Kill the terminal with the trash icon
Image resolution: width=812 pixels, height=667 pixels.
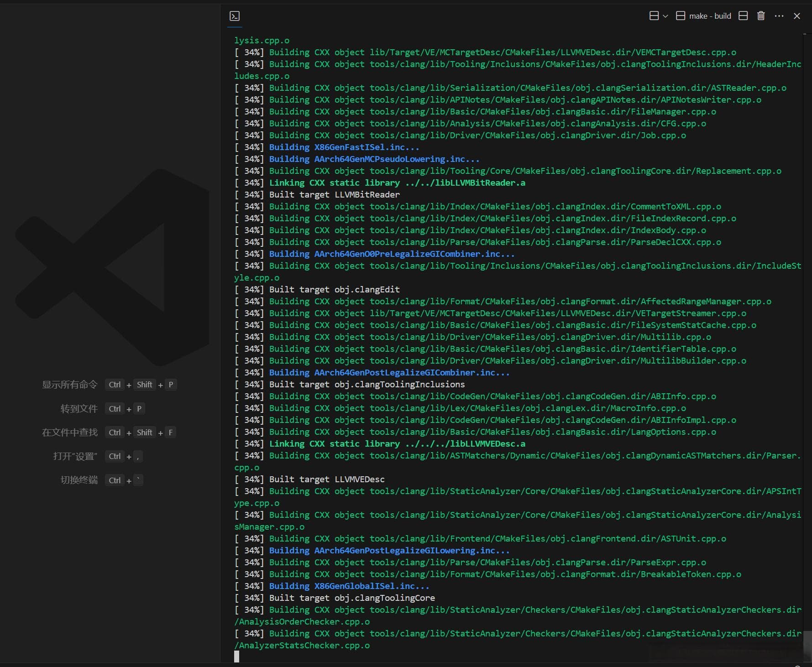tap(761, 16)
